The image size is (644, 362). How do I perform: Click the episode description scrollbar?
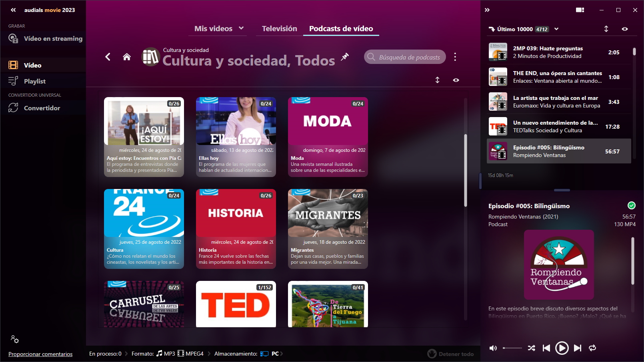[x=633, y=261]
